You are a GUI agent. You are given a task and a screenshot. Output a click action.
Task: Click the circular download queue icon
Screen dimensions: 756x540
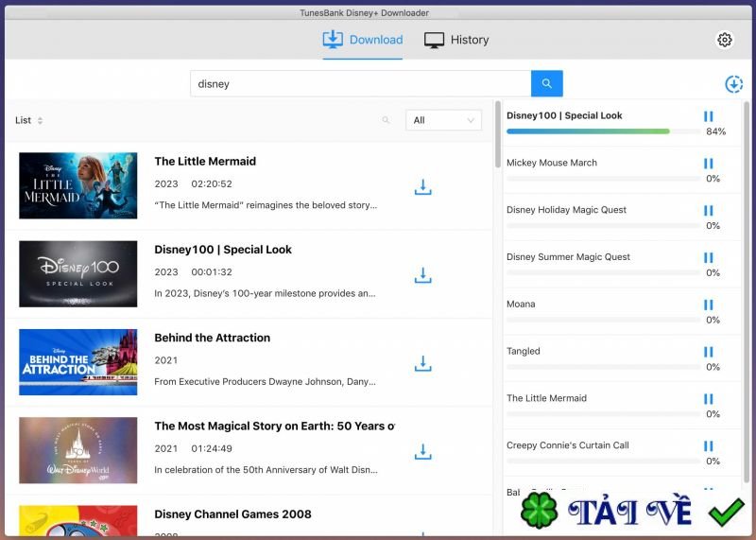pyautogui.click(x=733, y=84)
